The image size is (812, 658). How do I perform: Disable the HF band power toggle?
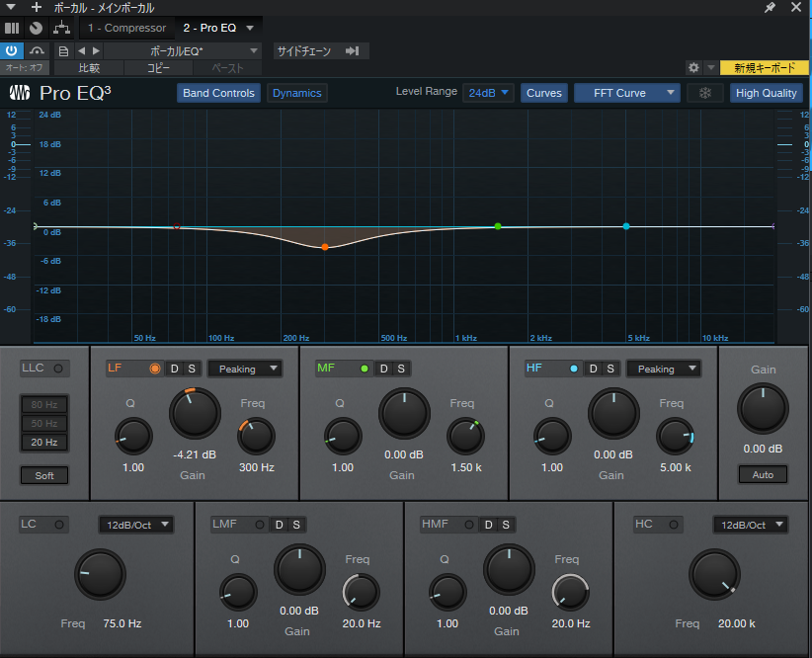pos(574,369)
